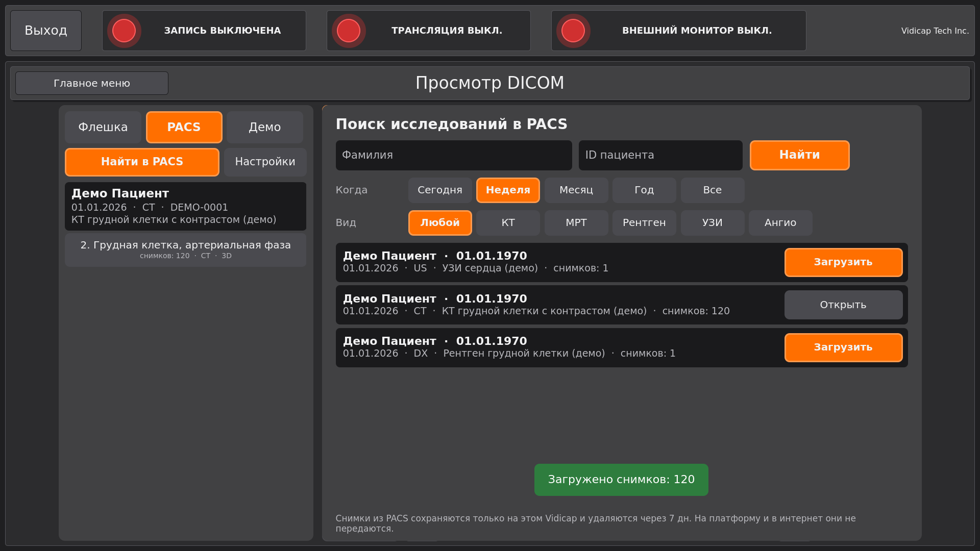
Task: Return to Главное меню
Action: click(92, 83)
